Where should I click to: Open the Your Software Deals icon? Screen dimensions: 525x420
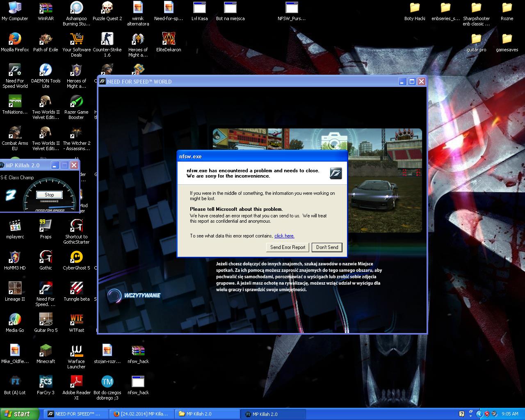coord(76,45)
